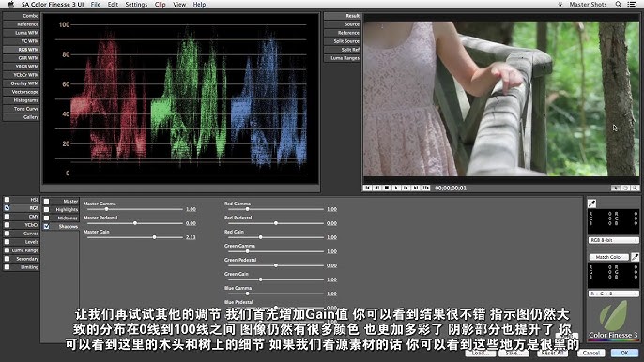Uncheck the Shadows tonal range checkbox

click(46, 227)
